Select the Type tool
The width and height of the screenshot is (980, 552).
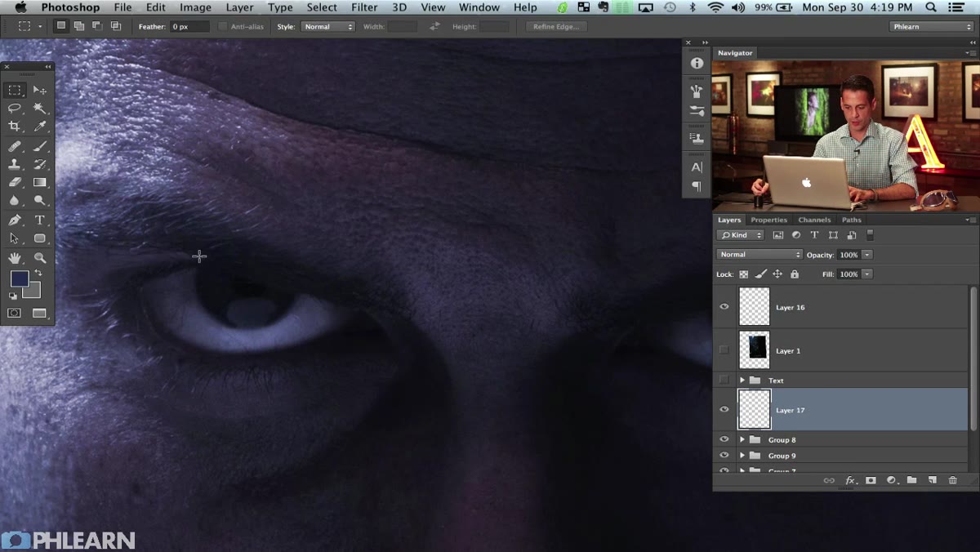coord(40,220)
